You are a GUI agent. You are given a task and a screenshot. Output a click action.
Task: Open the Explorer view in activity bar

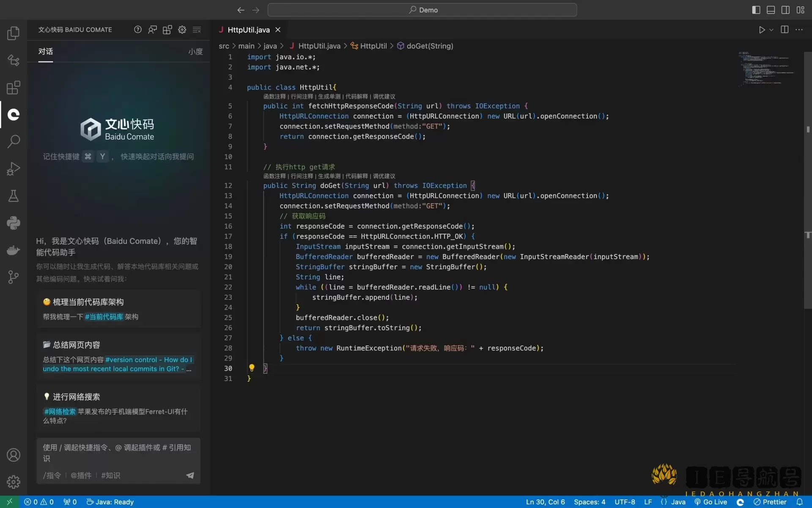pos(14,33)
